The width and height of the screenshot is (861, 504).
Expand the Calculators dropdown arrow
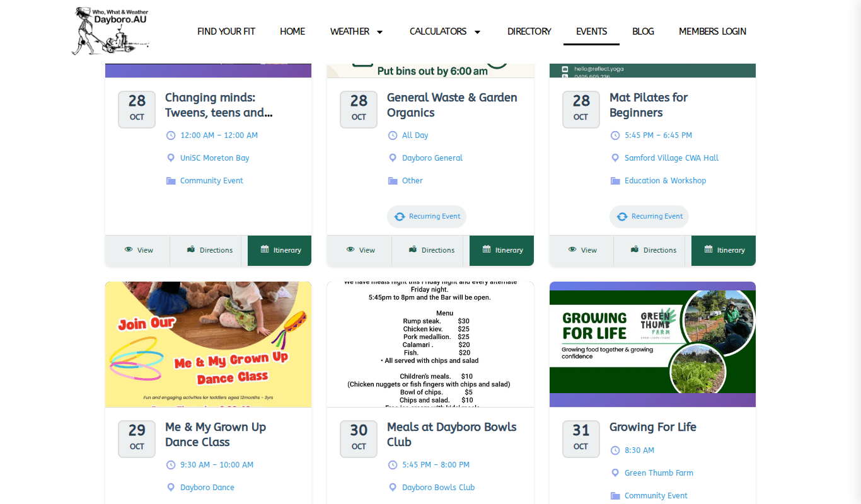[477, 32]
